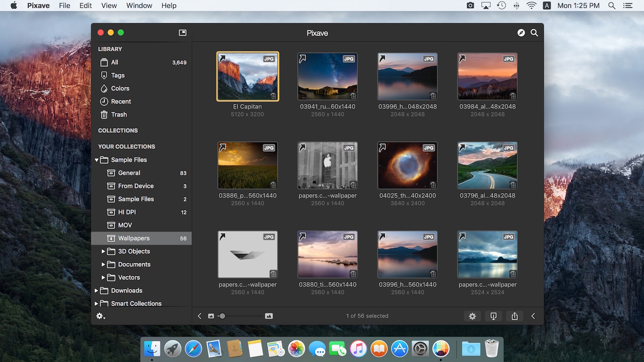Open the gear settings button in bottom toolbar

472,316
